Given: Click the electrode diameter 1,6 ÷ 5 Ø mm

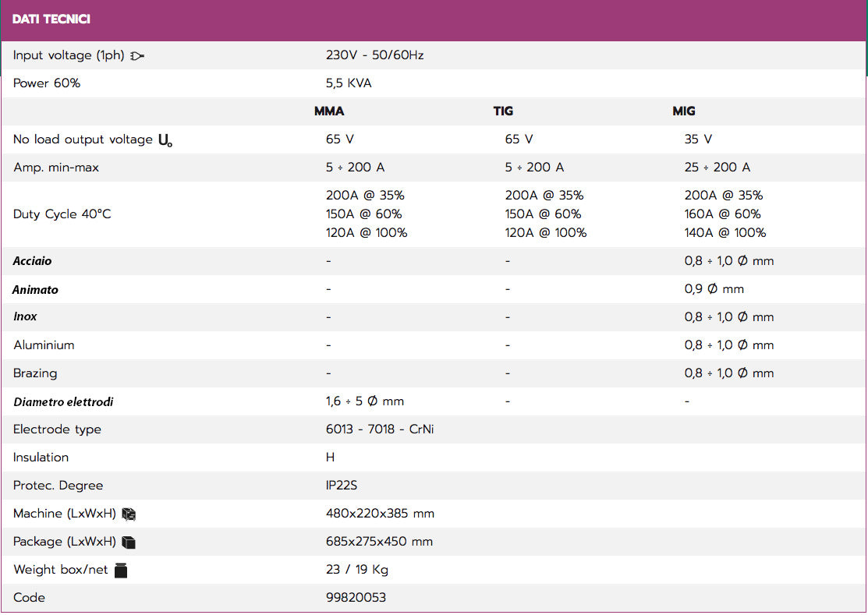Looking at the screenshot, I should (x=364, y=401).
